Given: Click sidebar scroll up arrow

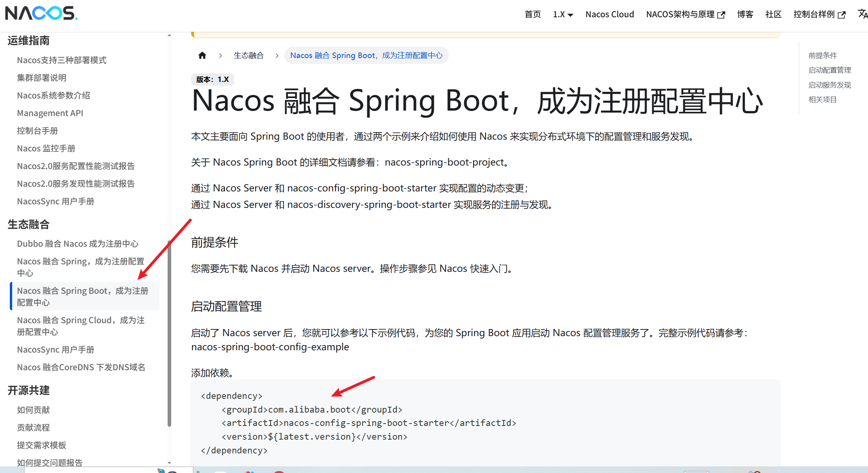Looking at the screenshot, I should [x=169, y=35].
